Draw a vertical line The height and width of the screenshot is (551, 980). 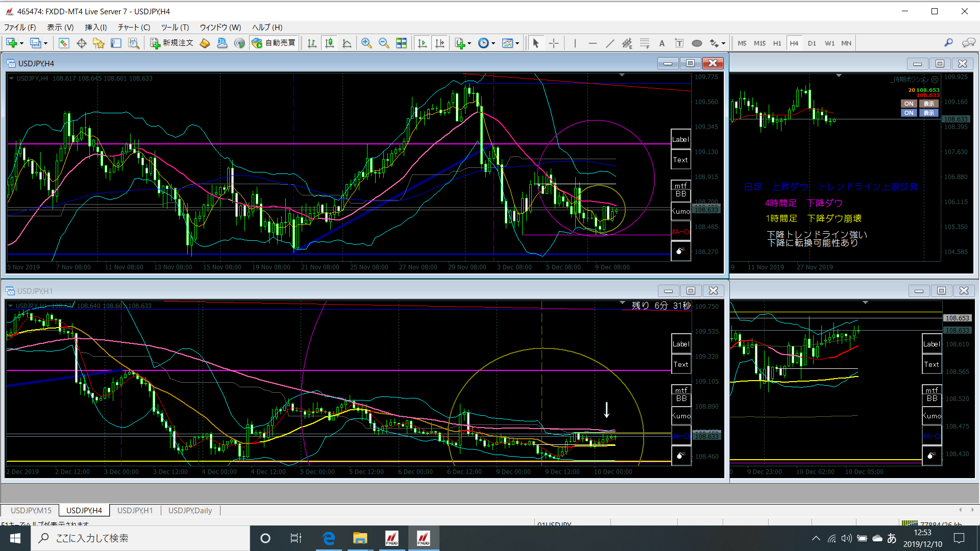coord(575,43)
